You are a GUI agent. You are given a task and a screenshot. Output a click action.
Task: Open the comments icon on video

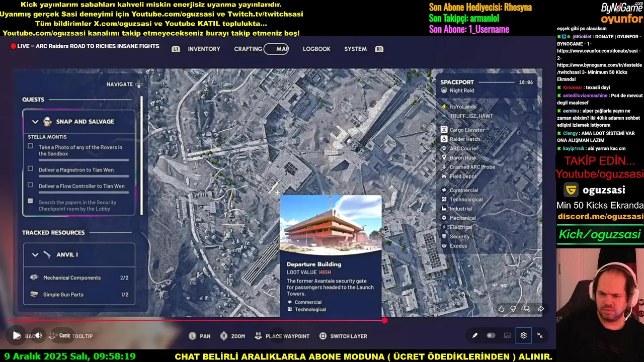coord(527,309)
